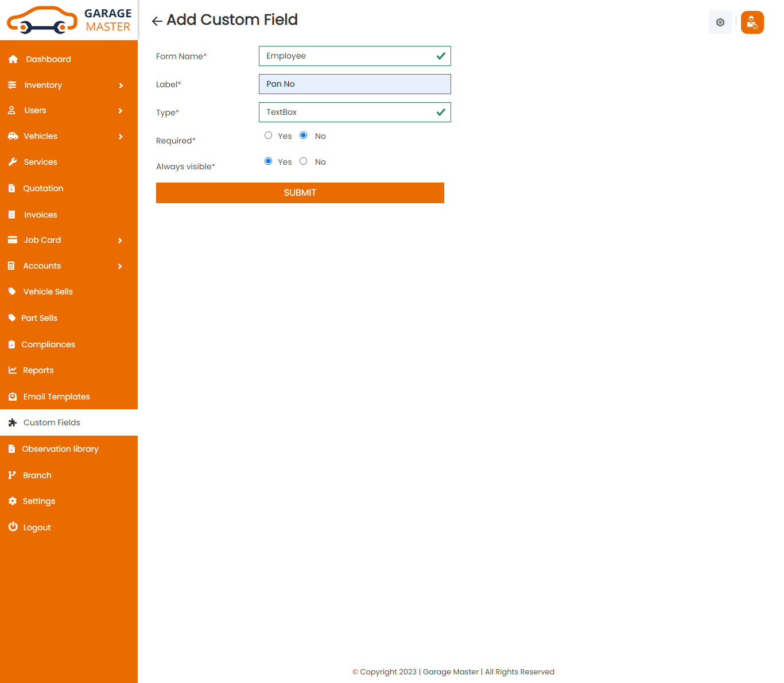Click the Branch git-style icon

coord(13,475)
